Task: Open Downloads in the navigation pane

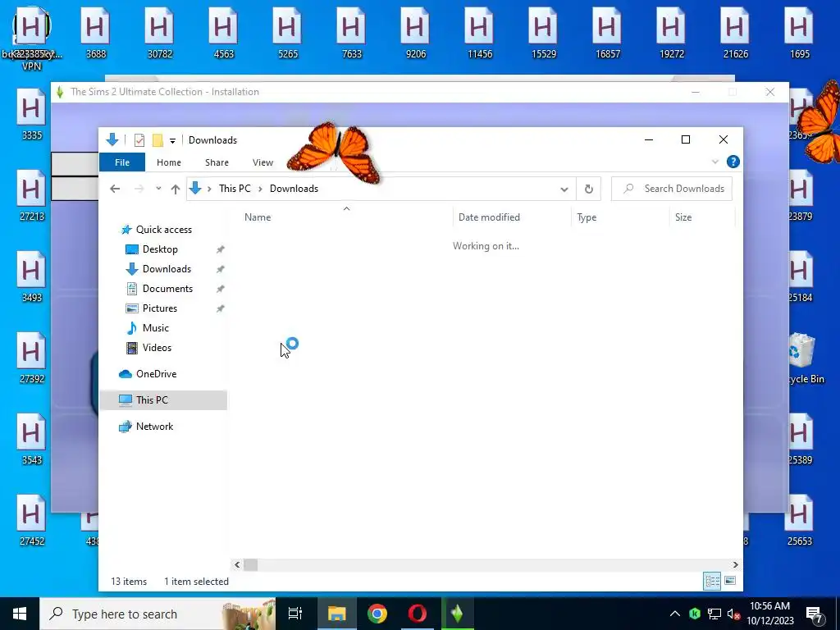Action: click(x=167, y=269)
